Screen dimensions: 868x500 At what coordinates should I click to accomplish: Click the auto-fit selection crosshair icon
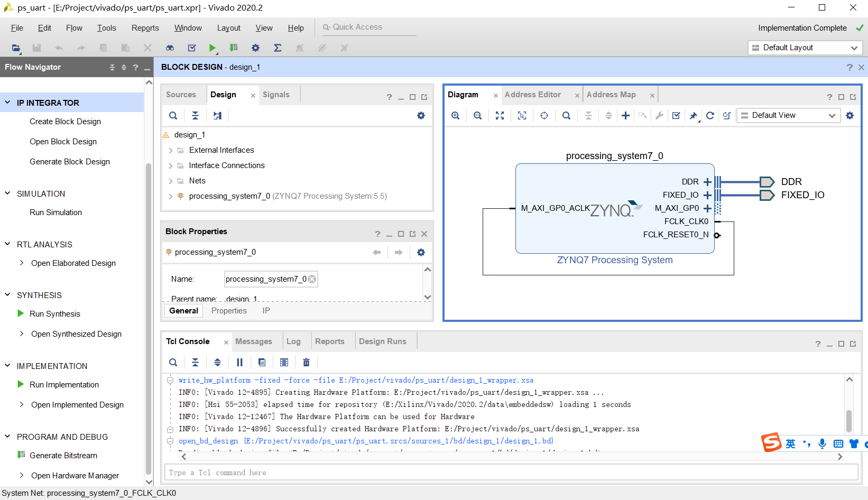point(544,115)
